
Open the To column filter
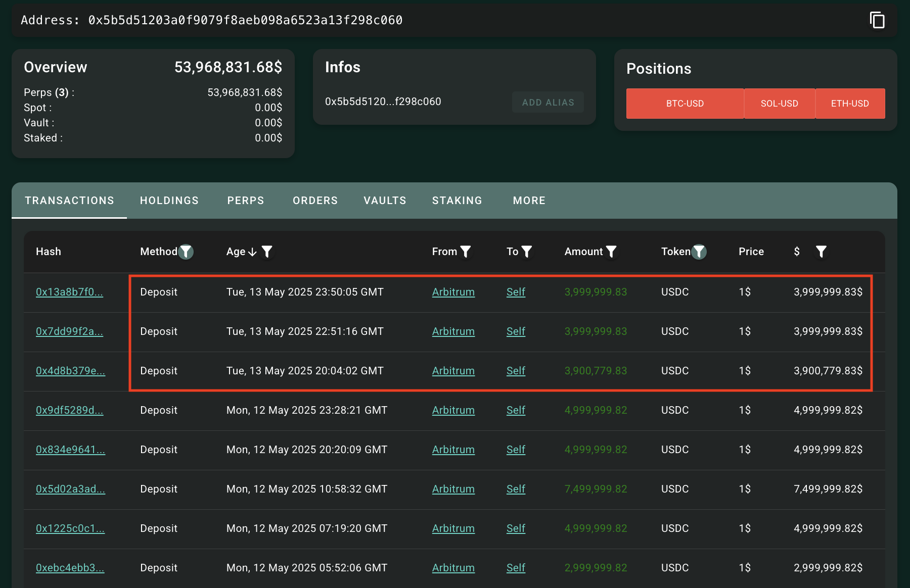(x=527, y=252)
